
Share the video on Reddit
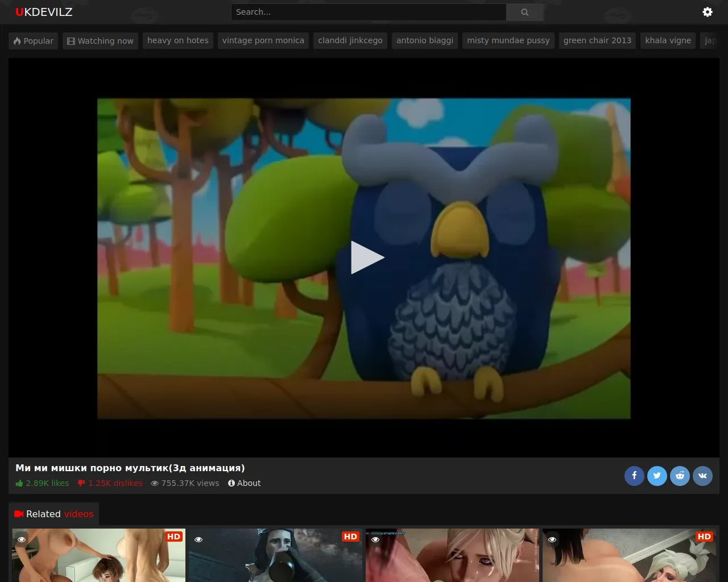[x=680, y=476]
